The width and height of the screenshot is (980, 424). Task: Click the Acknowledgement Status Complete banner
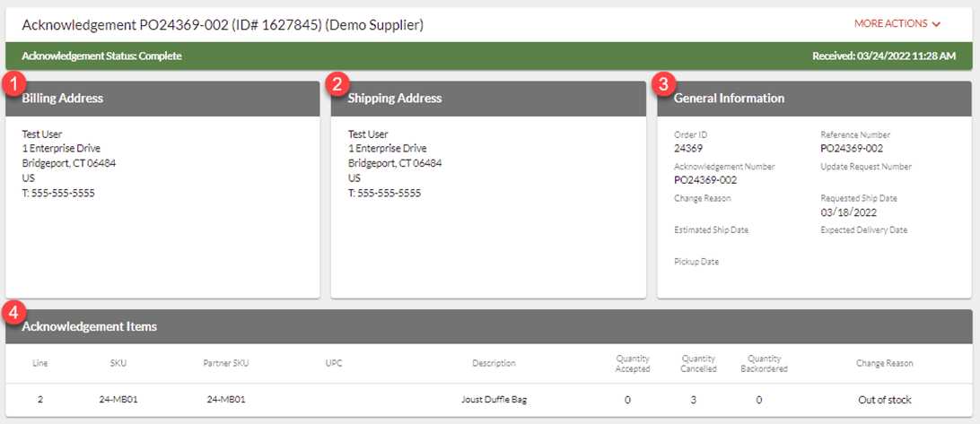tap(101, 56)
